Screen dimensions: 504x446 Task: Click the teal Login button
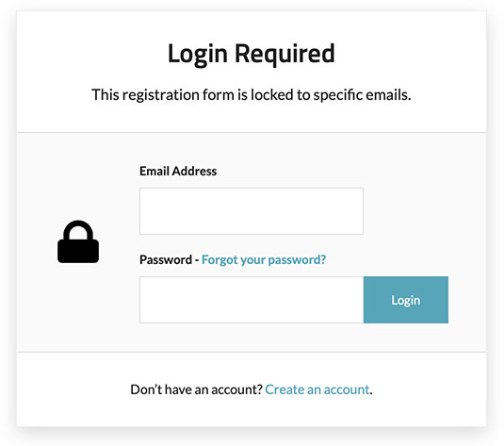406,300
